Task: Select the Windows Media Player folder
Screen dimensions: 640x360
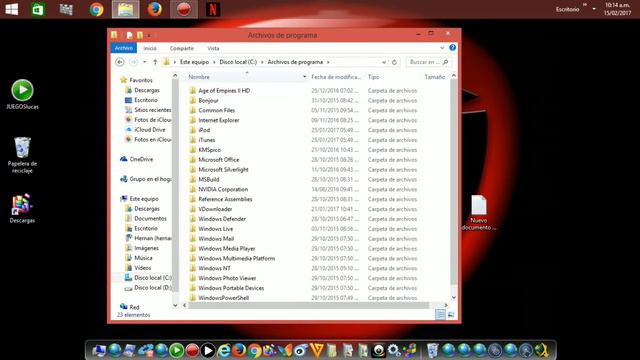Action: pos(227,249)
